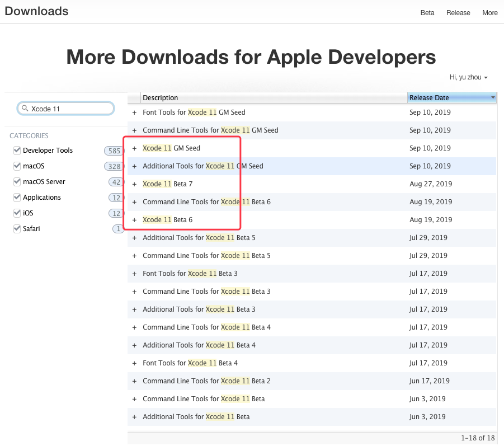Uncheck the macOS category filter

point(17,166)
